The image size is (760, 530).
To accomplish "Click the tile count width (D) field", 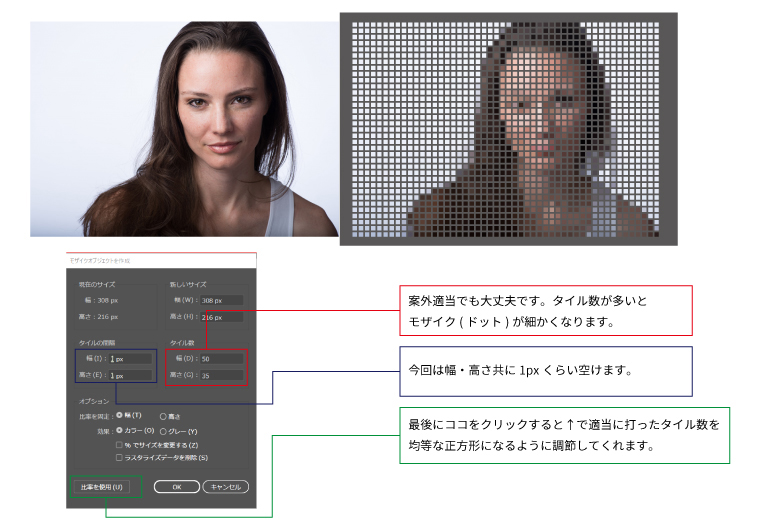I will pos(220,358).
